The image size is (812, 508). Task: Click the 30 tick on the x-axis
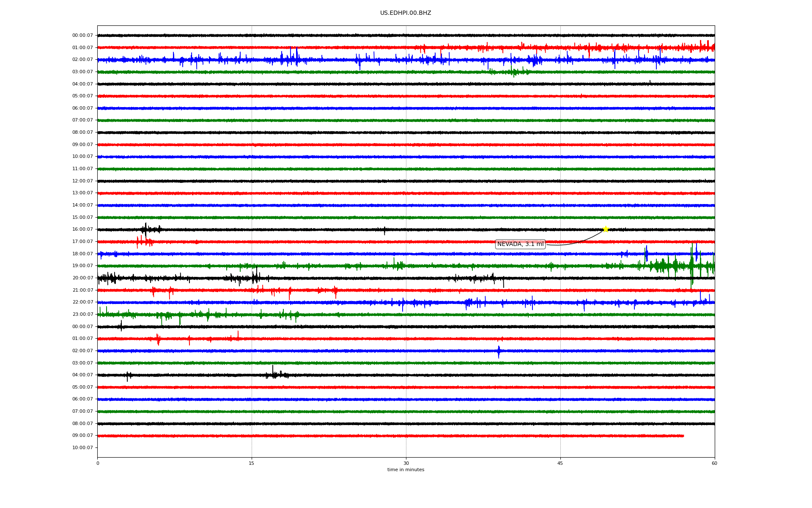[406, 463]
